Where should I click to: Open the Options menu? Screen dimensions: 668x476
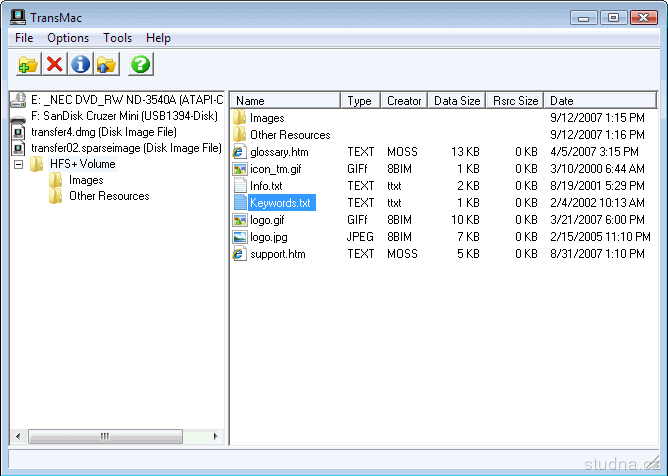[68, 38]
